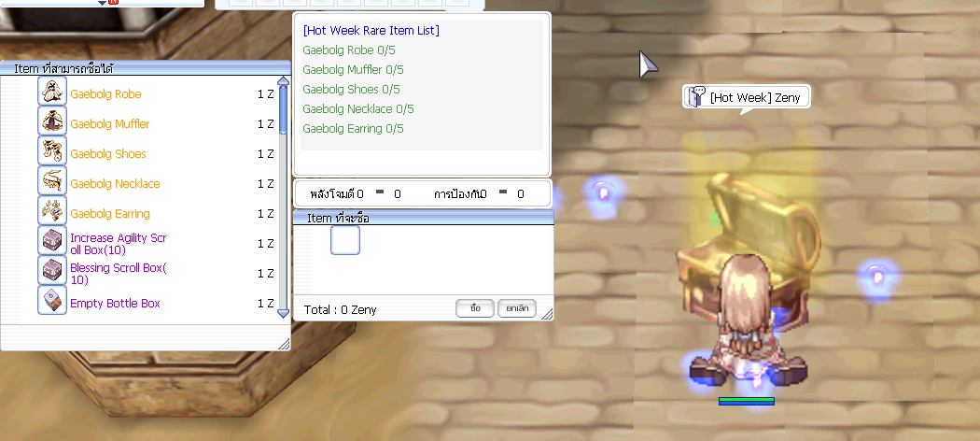This screenshot has width=980, height=441.
Task: Click the 1 Z price of Empty Bottle Box
Action: 266,304
